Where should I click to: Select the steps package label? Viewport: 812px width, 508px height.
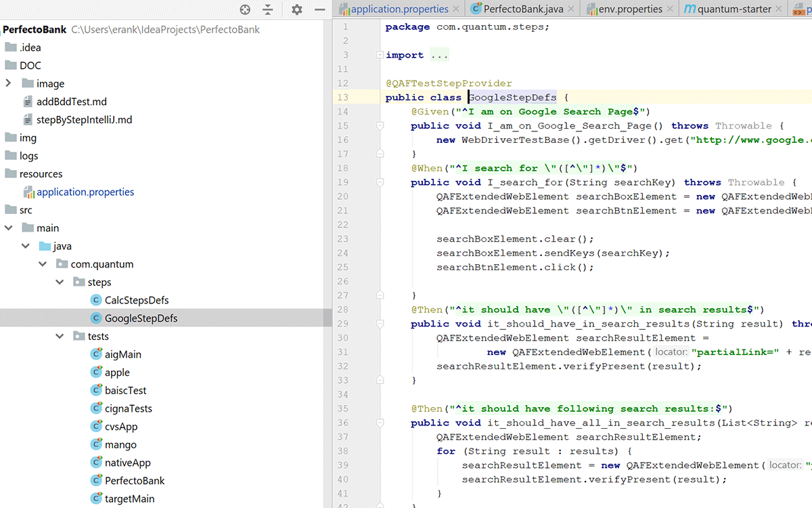point(99,282)
